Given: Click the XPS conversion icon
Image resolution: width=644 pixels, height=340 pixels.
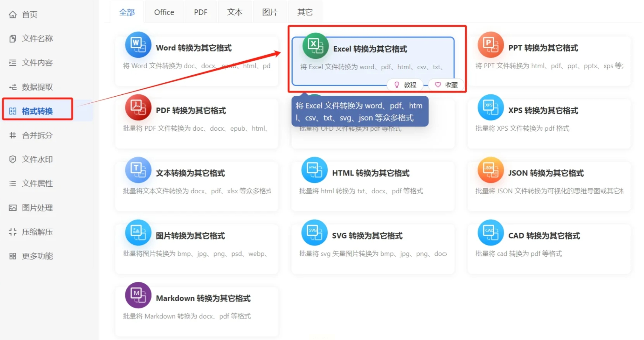Looking at the screenshot, I should point(490,108).
